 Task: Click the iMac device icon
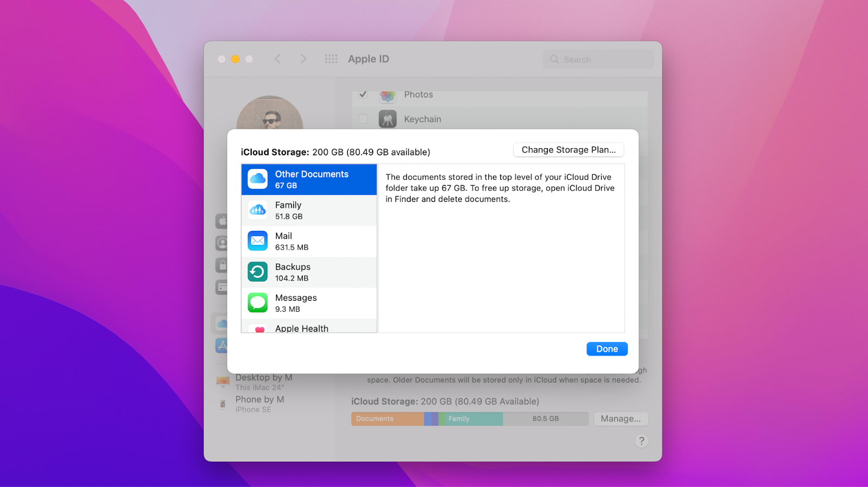(223, 382)
